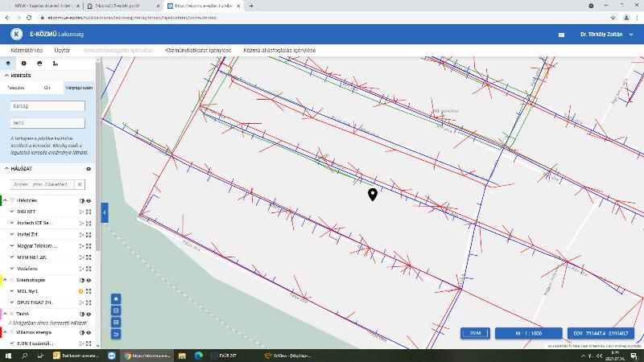
Task: Click the orange warning icon beside MOL Nyrt.
Action: click(81, 291)
